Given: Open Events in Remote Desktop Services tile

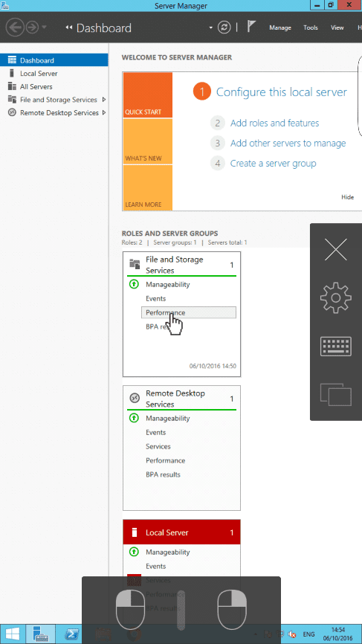Looking at the screenshot, I should pyautogui.click(x=155, y=433).
